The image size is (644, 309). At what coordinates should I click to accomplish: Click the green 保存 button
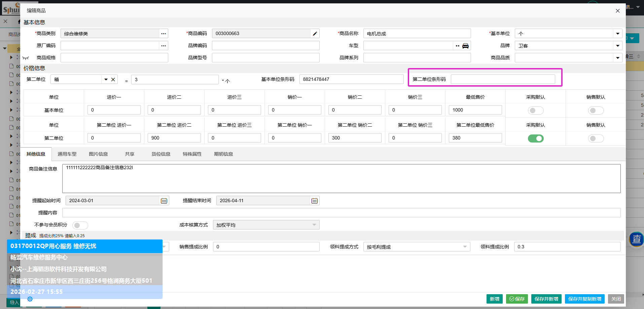[517, 299]
